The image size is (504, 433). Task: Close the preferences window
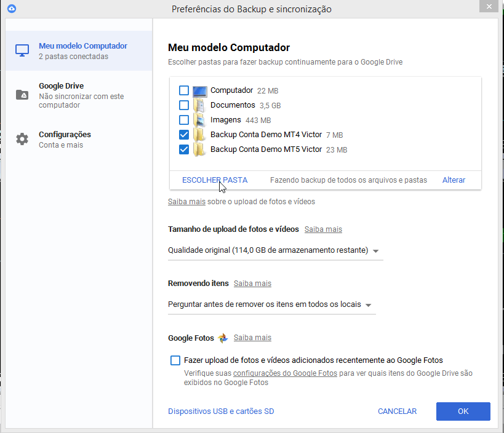(489, 6)
